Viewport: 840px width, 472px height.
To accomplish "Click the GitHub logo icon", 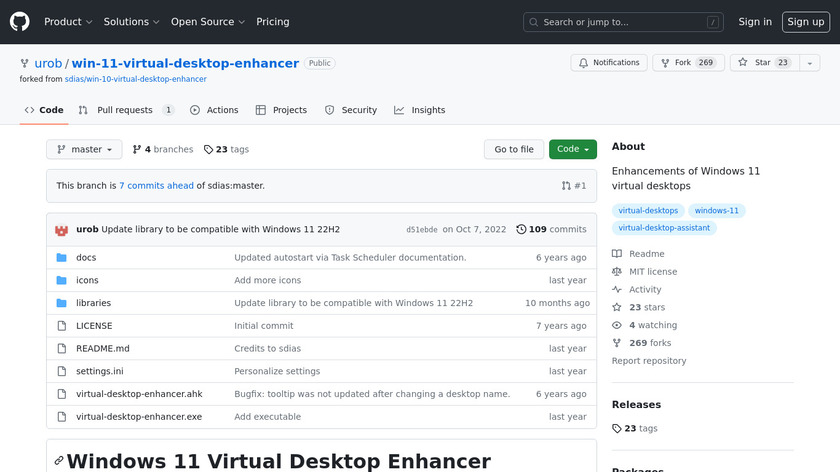I will coord(20,21).
